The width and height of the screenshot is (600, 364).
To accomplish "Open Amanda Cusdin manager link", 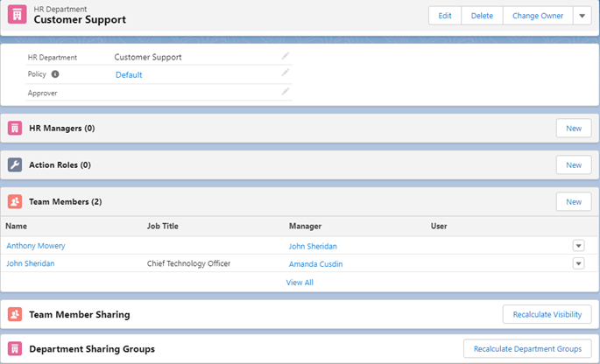I will pyautogui.click(x=315, y=264).
